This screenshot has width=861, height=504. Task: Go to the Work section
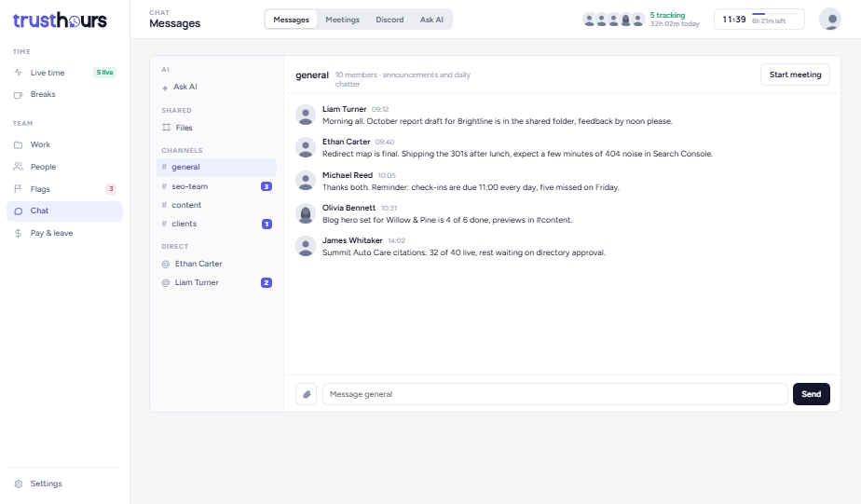pyautogui.click(x=65, y=144)
